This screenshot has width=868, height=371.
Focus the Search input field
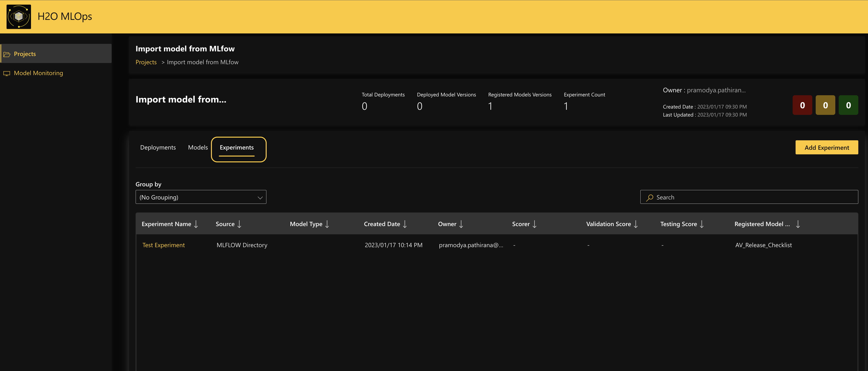pos(749,197)
